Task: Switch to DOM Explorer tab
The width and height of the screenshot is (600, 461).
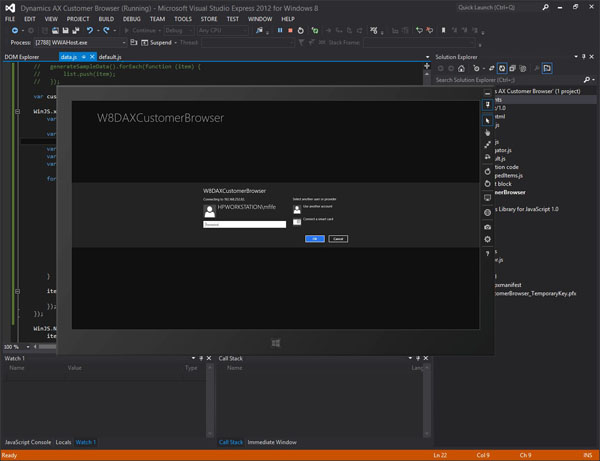Action: (22, 57)
